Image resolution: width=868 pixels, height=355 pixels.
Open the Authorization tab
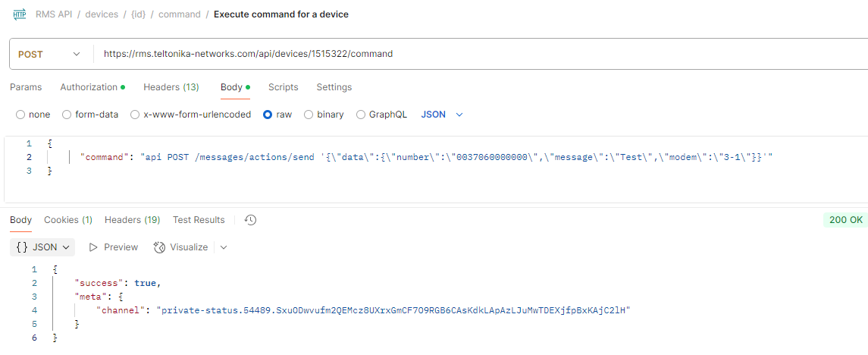click(92, 87)
